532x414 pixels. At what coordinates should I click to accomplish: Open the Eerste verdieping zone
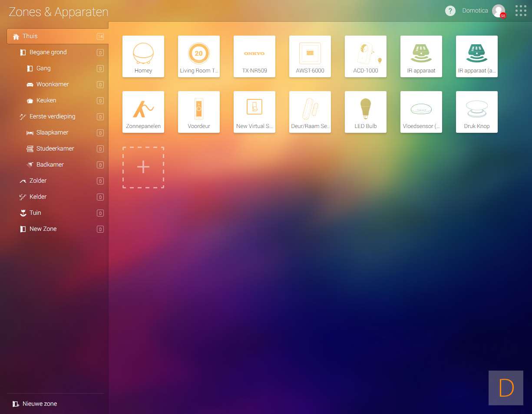[x=52, y=117]
